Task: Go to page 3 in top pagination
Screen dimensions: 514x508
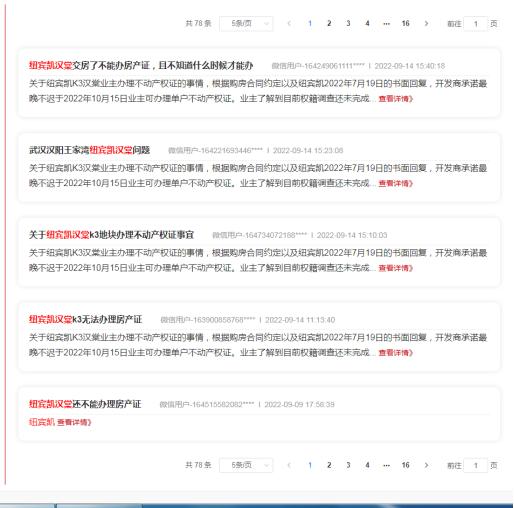Action: pos(348,23)
